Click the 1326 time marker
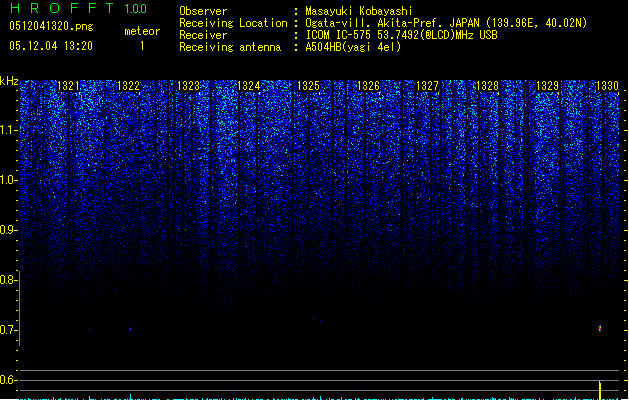The width and height of the screenshot is (629, 400). tap(368, 86)
